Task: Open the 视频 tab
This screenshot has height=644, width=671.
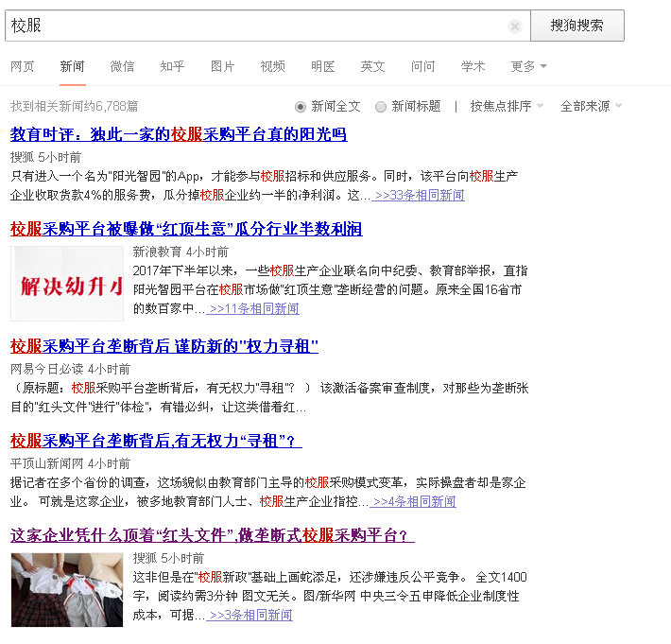Action: (x=273, y=66)
